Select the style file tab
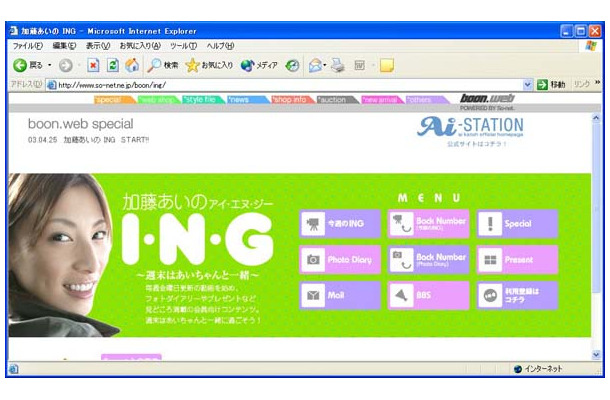Image resolution: width=610 pixels, height=400 pixels. [x=203, y=100]
